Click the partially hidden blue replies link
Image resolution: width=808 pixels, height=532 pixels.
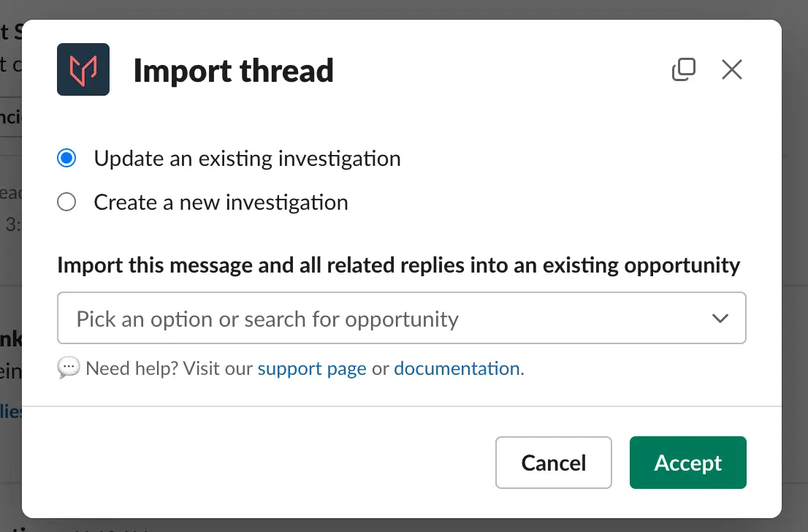pos(10,411)
